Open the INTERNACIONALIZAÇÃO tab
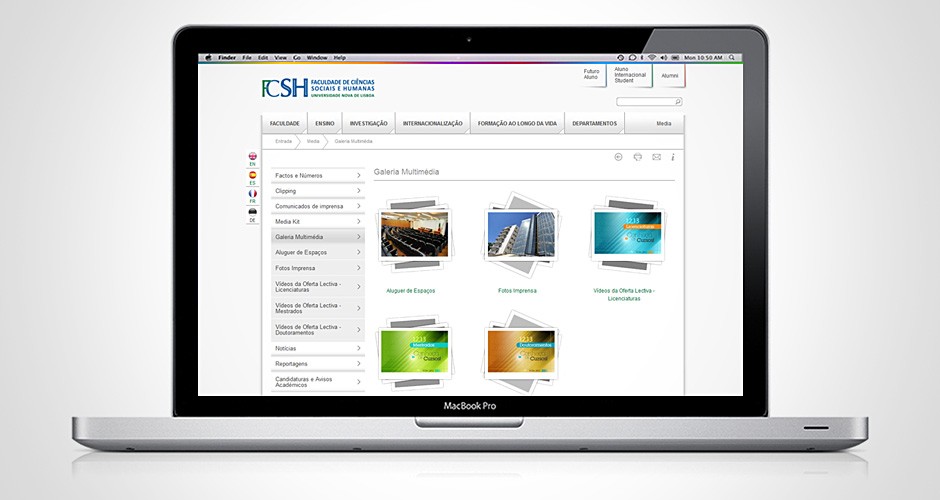This screenshot has height=500, width=940. [433, 124]
